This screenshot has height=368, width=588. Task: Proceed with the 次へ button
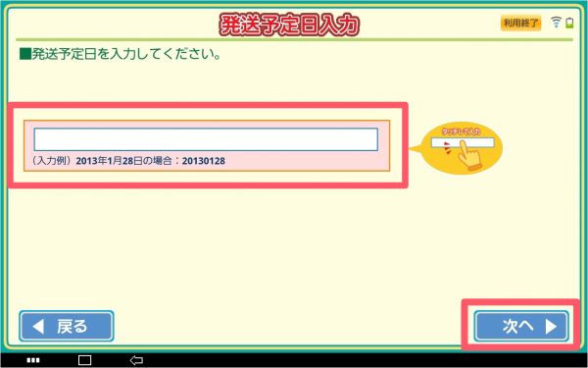(521, 327)
